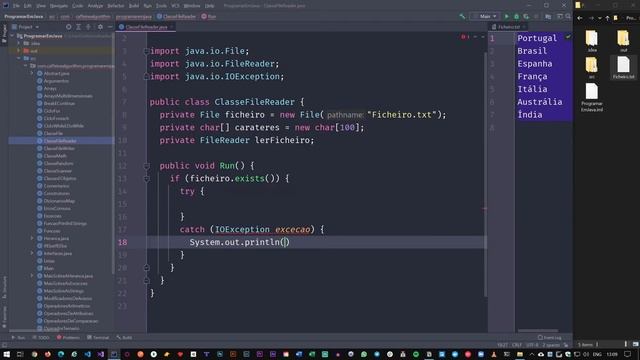This screenshot has width=640, height=360.
Task: Click Collapse All icon in Project panel
Action: pos(88,27)
